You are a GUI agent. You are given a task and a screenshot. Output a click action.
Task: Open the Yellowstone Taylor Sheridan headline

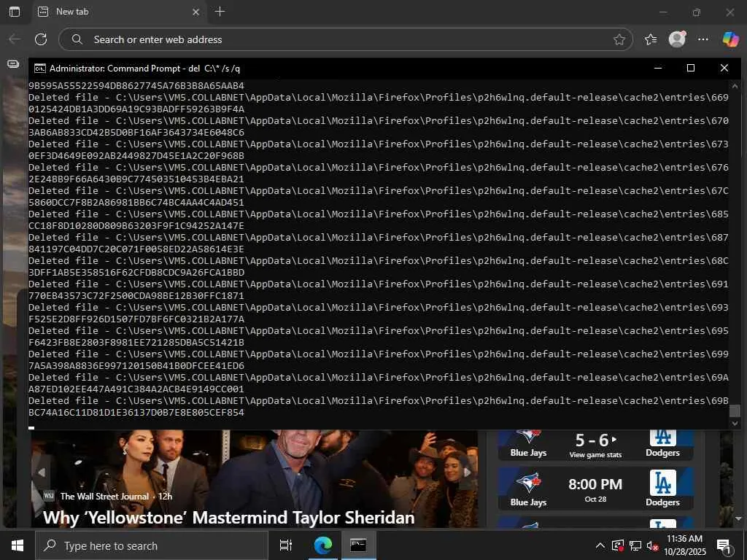tap(228, 518)
